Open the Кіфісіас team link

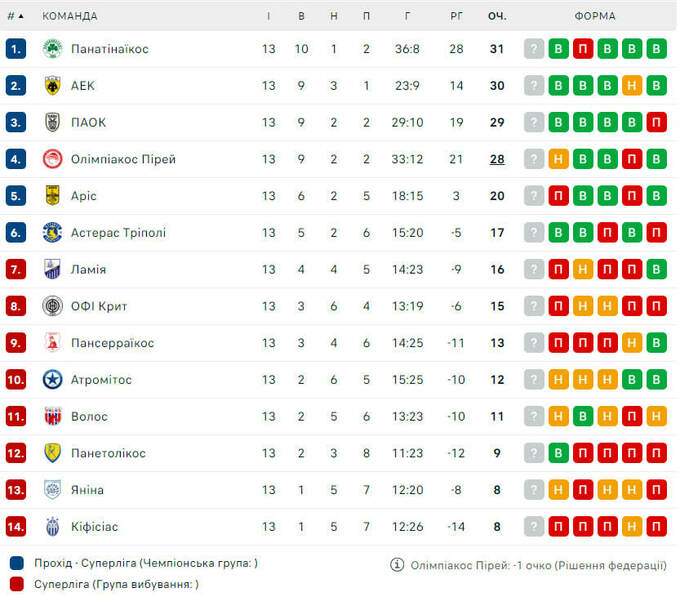tap(94, 527)
